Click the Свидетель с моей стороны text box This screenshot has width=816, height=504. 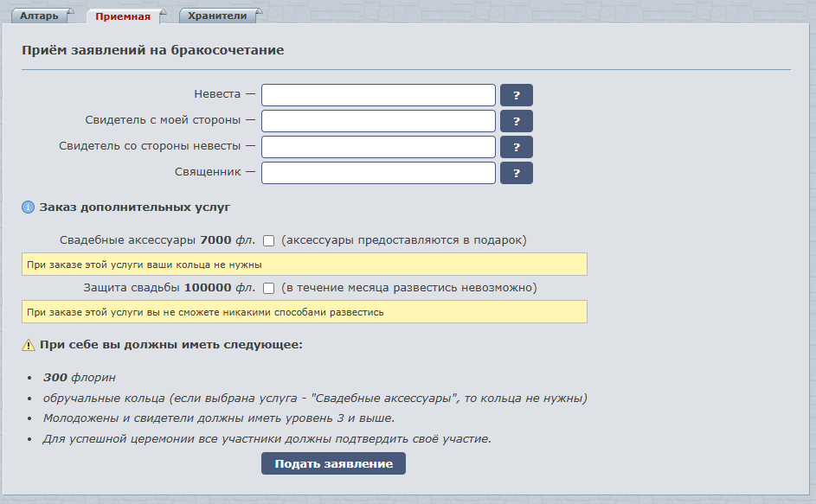pos(378,121)
